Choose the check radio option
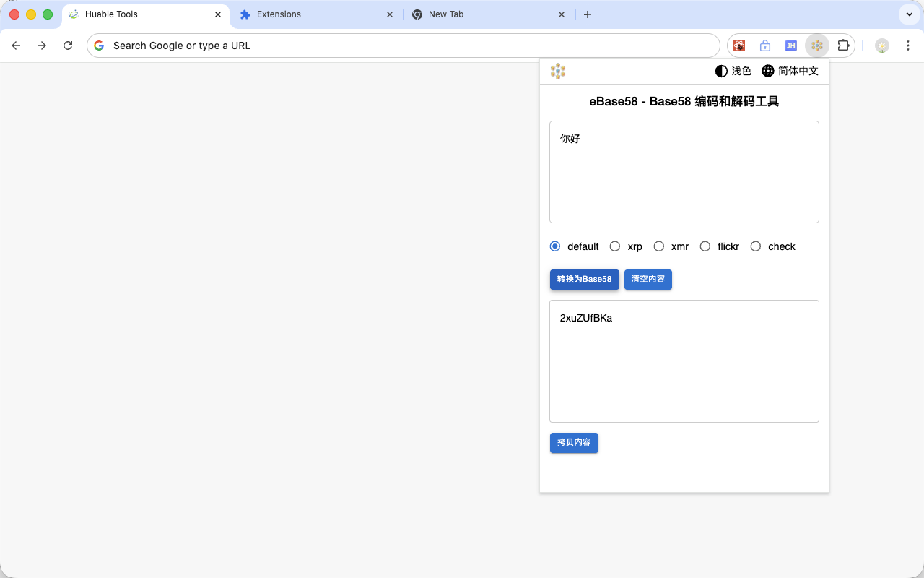 [756, 246]
